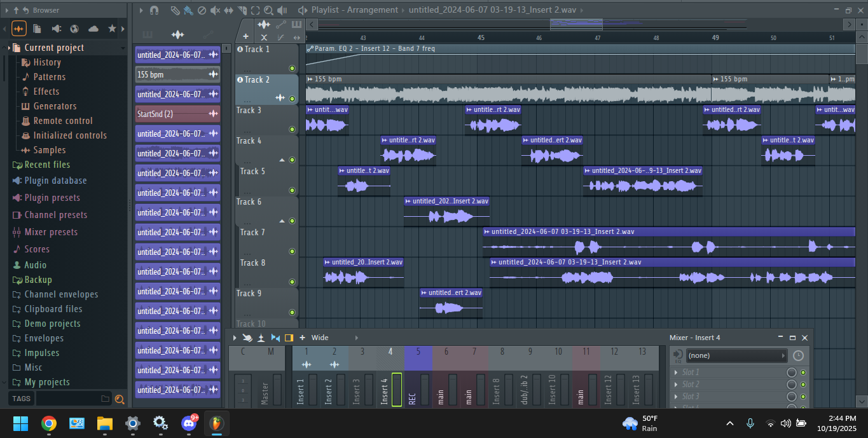Toggle the magnet snap icon in playlist toolbar

point(154,10)
